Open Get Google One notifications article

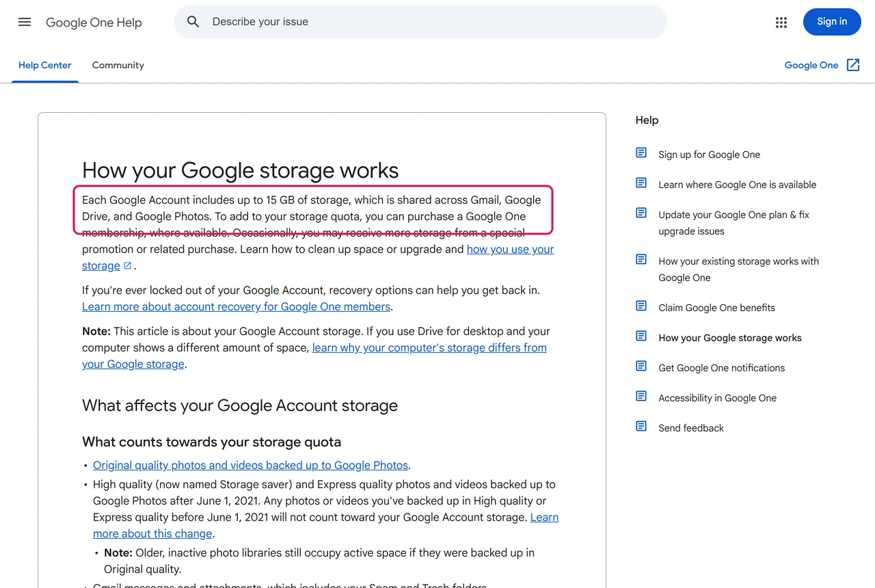tap(722, 368)
